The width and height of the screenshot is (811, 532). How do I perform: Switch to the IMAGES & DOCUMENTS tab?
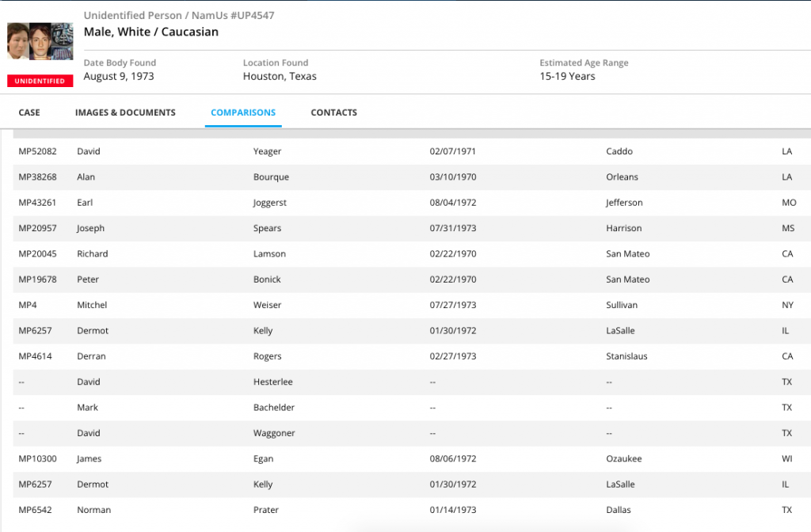coord(125,112)
